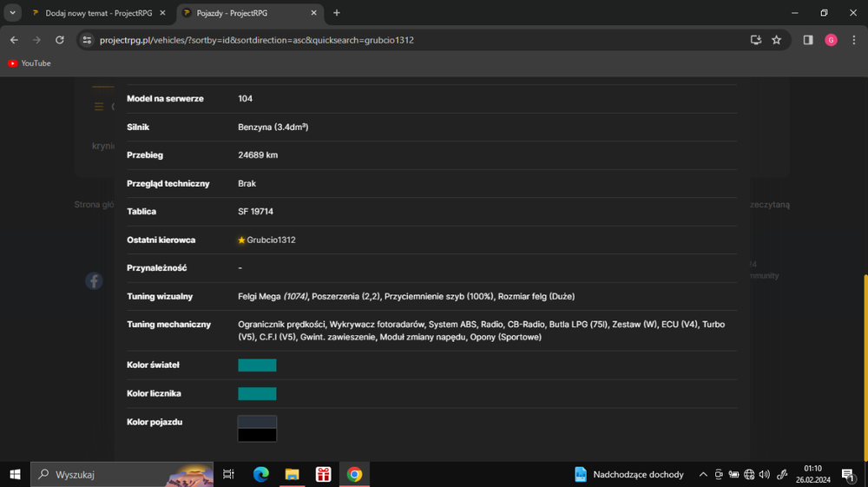Open the volume control icon

pos(765,474)
